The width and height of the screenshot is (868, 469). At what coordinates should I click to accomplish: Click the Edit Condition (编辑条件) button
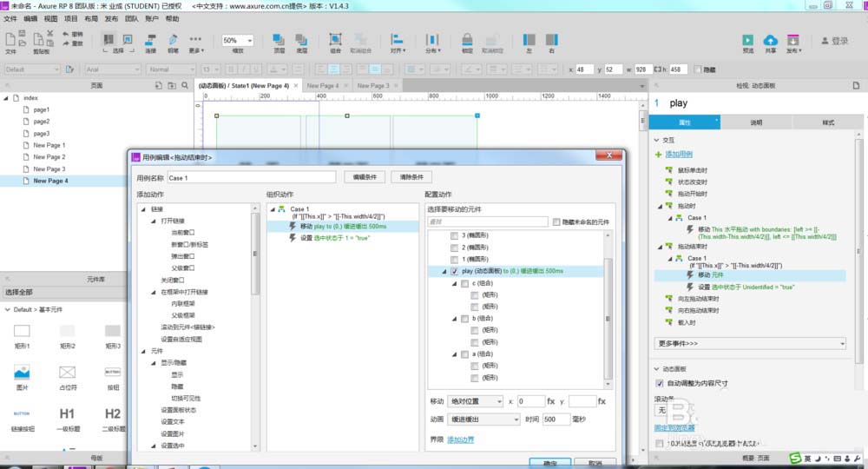click(x=365, y=177)
